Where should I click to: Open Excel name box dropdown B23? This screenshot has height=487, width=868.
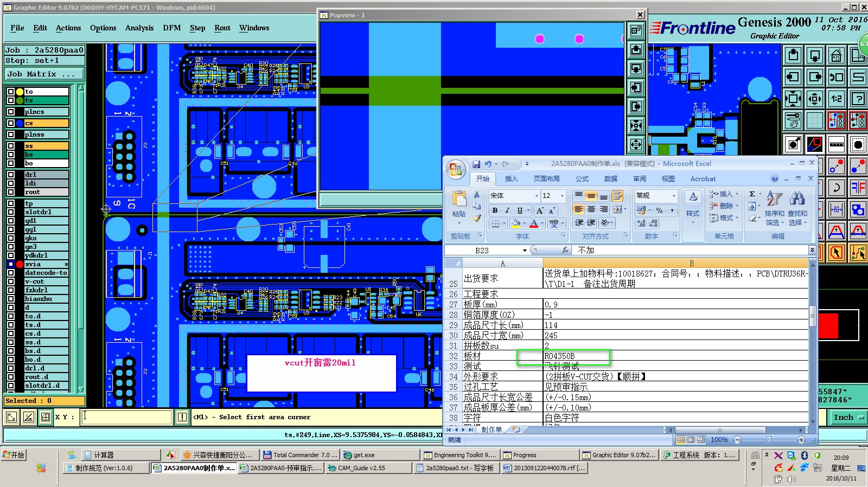(525, 251)
